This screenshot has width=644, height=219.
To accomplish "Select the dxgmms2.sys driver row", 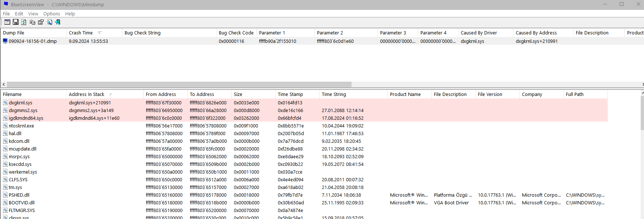I will [x=23, y=110].
